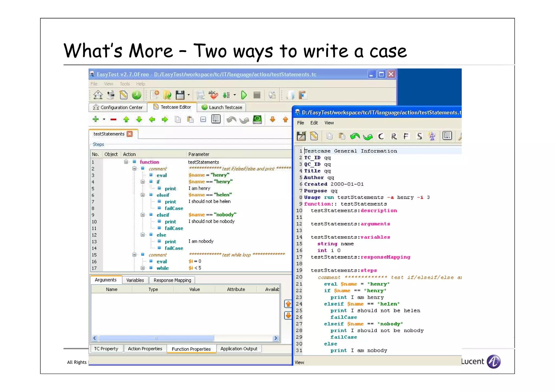Viewport: 555px width, 392px height.
Task: Open the dropdown arrow beside the green plus
Action: point(104,119)
